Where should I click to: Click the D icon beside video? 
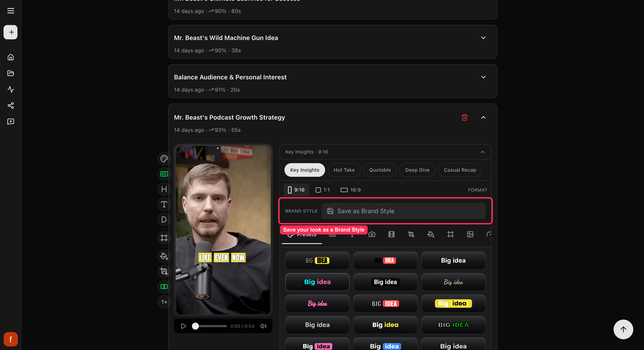point(164,220)
